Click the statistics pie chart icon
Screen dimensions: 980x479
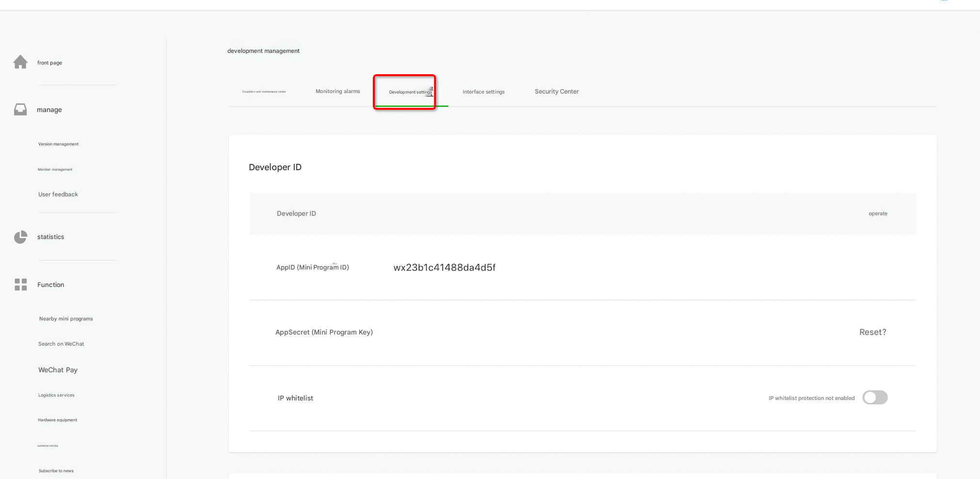(20, 237)
